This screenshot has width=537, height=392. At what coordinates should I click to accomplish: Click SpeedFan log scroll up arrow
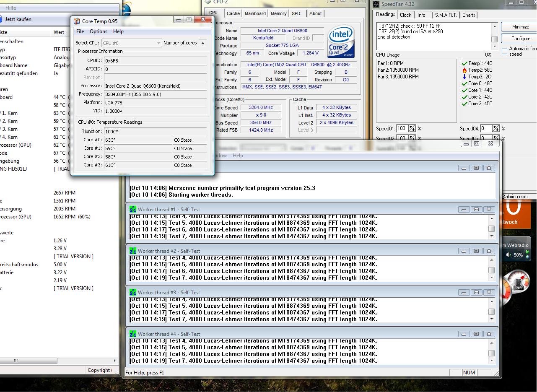pyautogui.click(x=494, y=26)
